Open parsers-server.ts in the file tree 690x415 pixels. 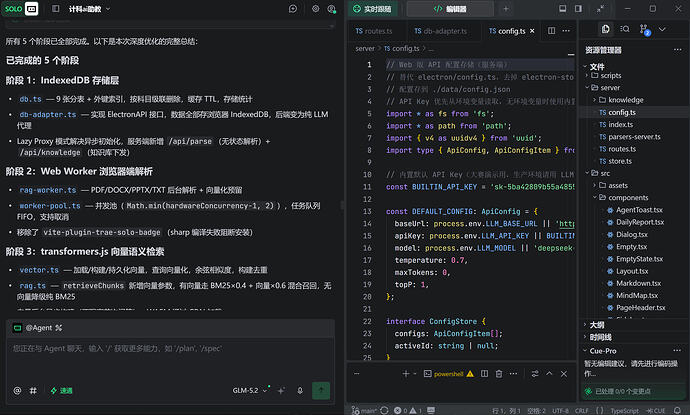pyautogui.click(x=634, y=137)
